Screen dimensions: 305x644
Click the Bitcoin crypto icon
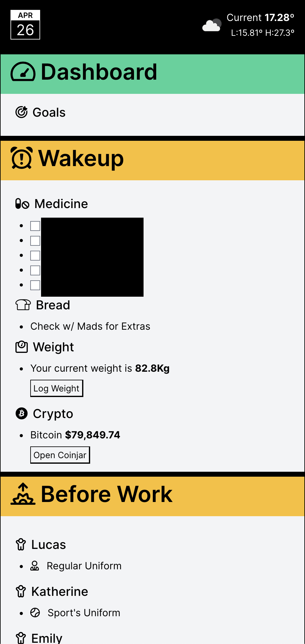(x=22, y=413)
